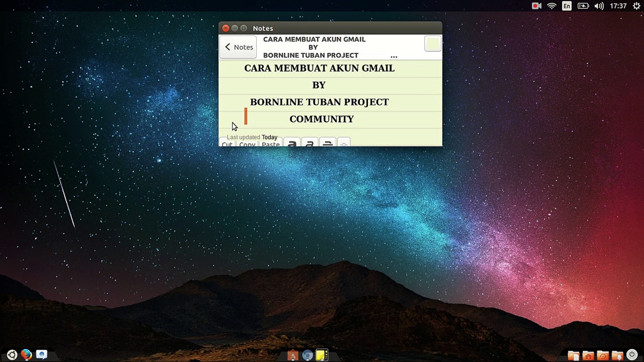Select the italic text formatting icon
644x362 pixels.
pyautogui.click(x=310, y=143)
